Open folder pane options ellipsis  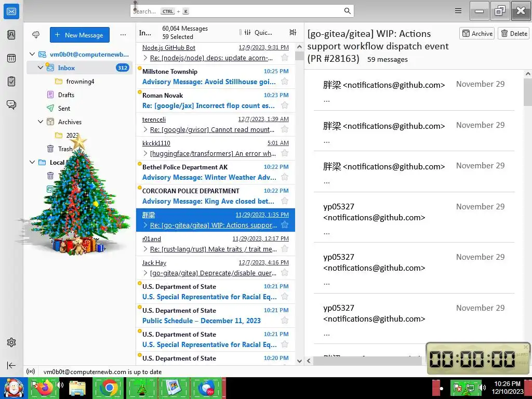point(123,35)
